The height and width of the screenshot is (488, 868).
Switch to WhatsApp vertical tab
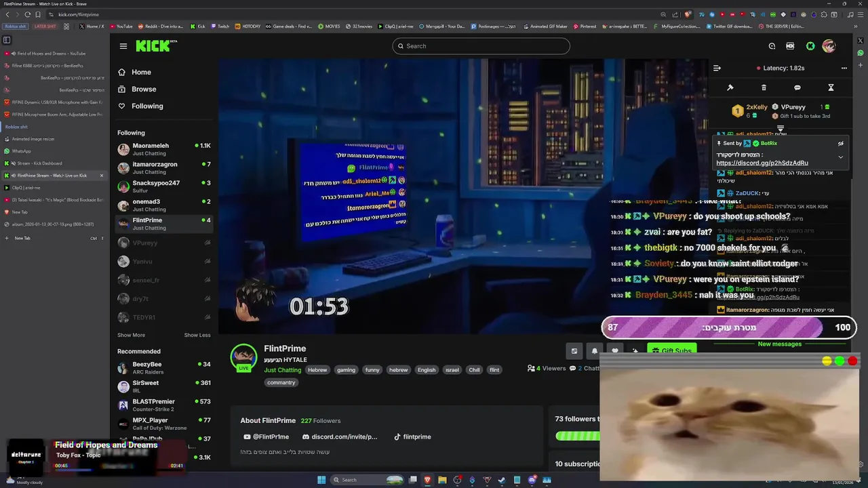(x=55, y=151)
